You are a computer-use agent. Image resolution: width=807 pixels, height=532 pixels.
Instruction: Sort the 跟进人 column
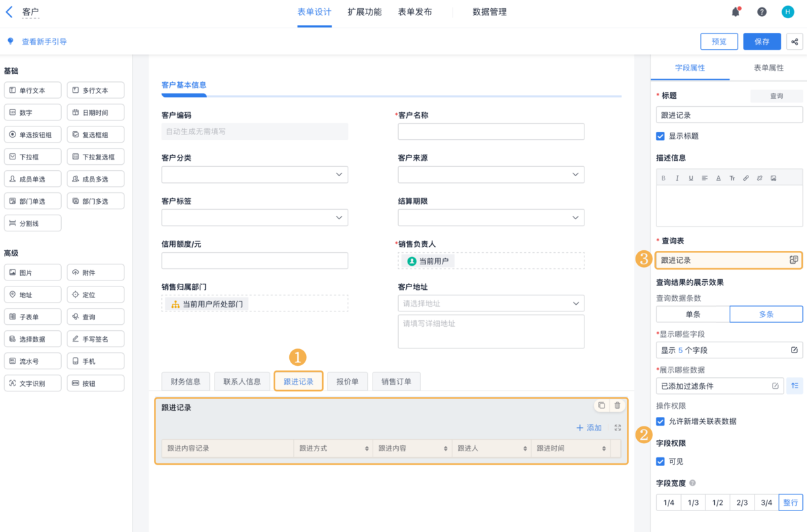(x=525, y=448)
